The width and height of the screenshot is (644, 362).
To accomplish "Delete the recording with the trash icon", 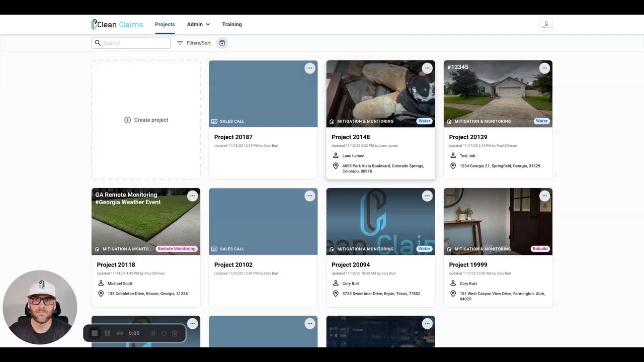I will click(175, 333).
